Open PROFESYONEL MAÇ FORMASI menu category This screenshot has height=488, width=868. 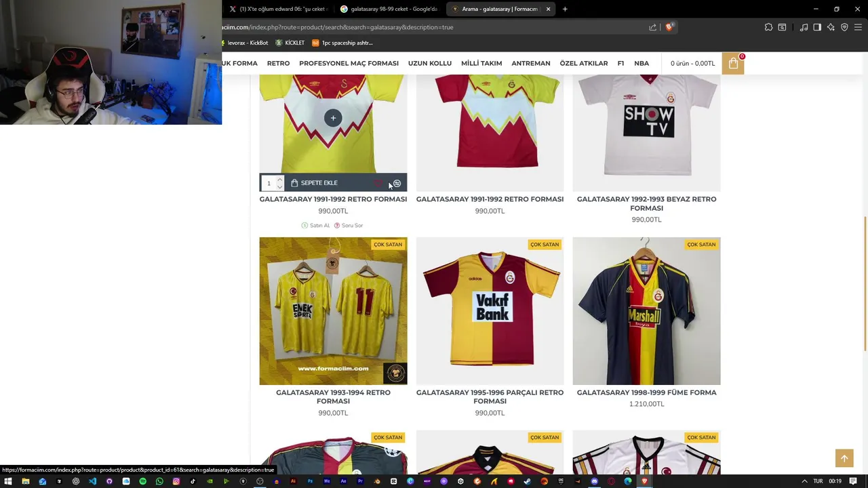point(349,63)
